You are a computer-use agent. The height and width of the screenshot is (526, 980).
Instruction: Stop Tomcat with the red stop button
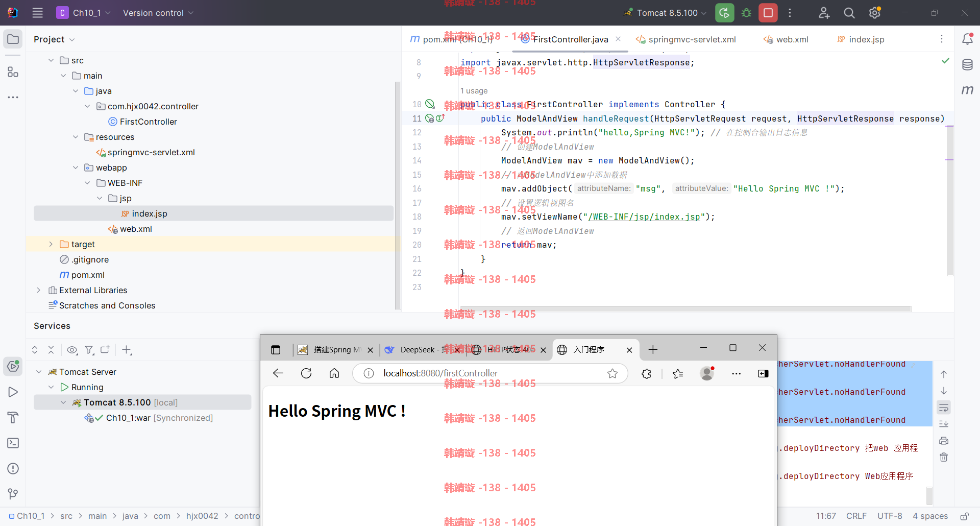tap(768, 13)
